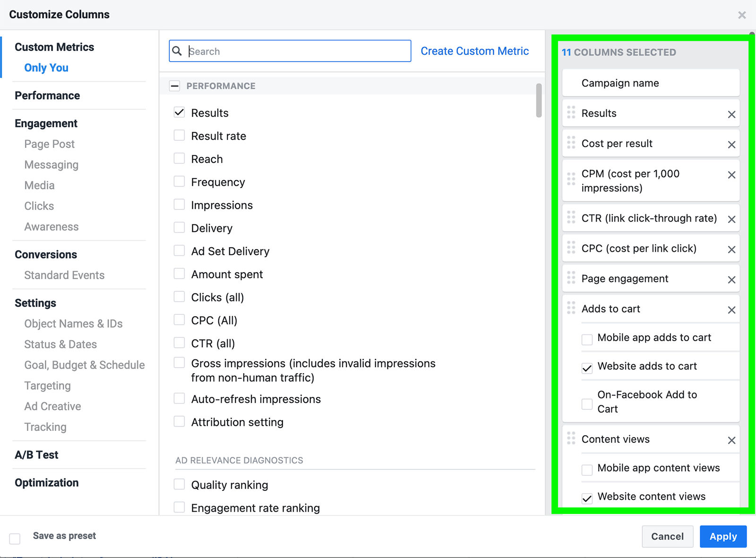
Task: Remove Results column with its X icon
Action: [731, 114]
